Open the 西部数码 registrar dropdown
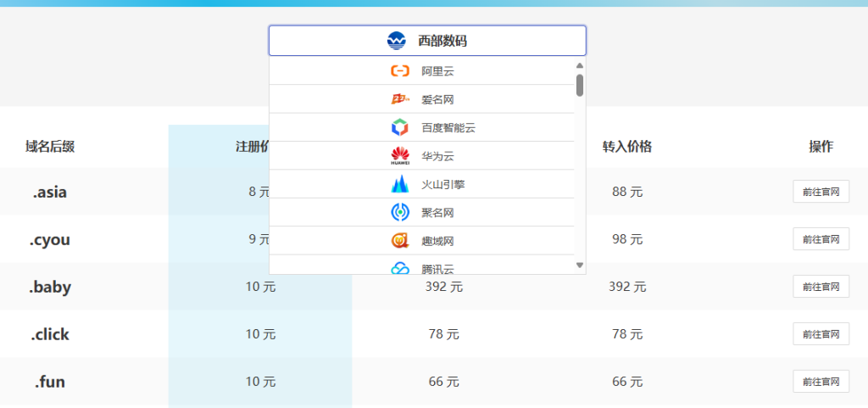868x408 pixels. coord(427,41)
